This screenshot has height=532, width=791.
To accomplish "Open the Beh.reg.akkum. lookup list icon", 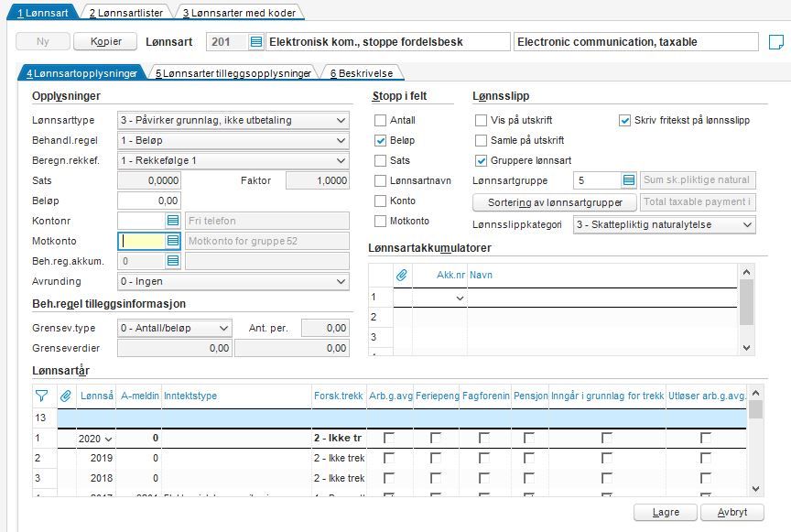I will click(x=172, y=261).
